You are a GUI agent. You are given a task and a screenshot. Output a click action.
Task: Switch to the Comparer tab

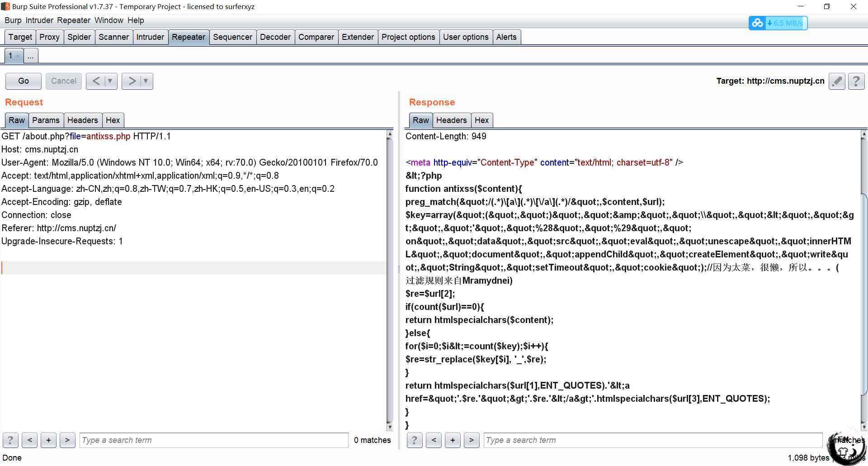pos(316,37)
